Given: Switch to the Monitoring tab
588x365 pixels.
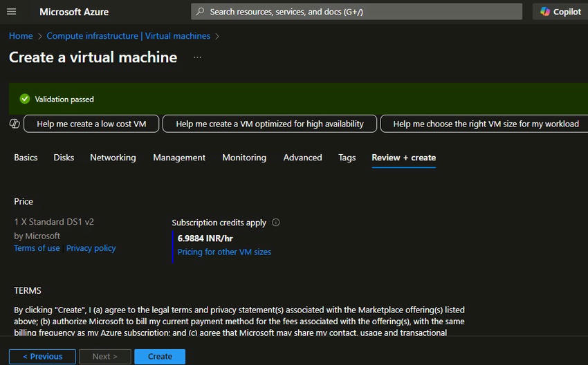Looking at the screenshot, I should click(244, 158).
